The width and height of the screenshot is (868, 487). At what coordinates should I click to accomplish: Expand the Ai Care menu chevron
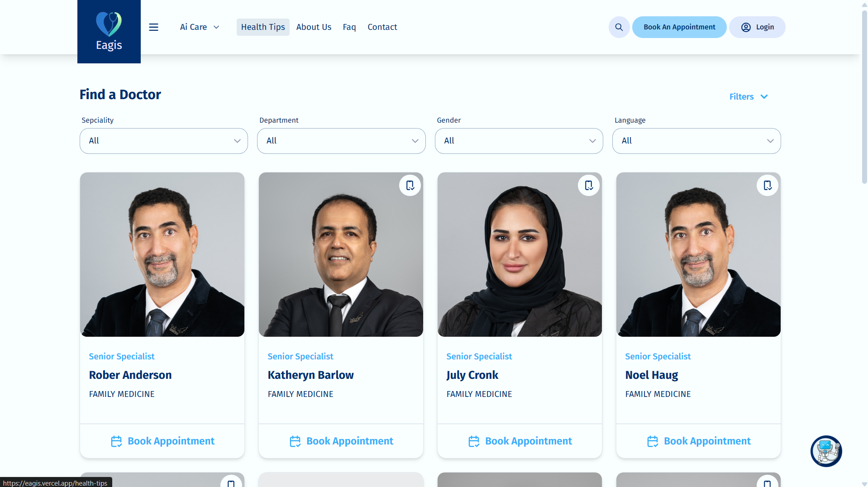[x=216, y=27]
